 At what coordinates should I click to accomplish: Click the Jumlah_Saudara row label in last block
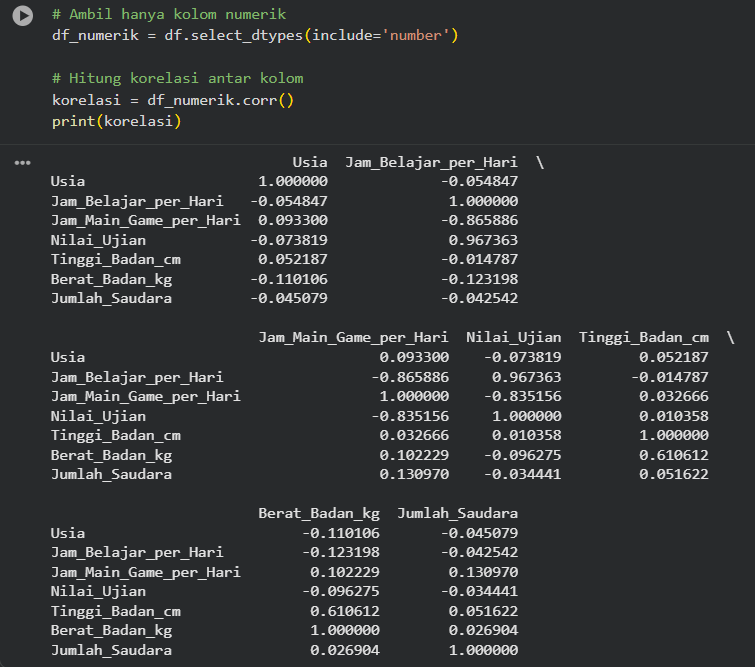[111, 651]
